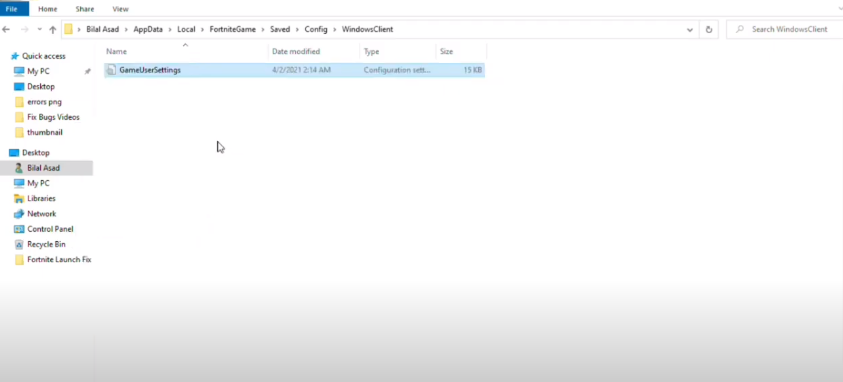Select the Desktop root tree item
843x382 pixels.
(35, 153)
